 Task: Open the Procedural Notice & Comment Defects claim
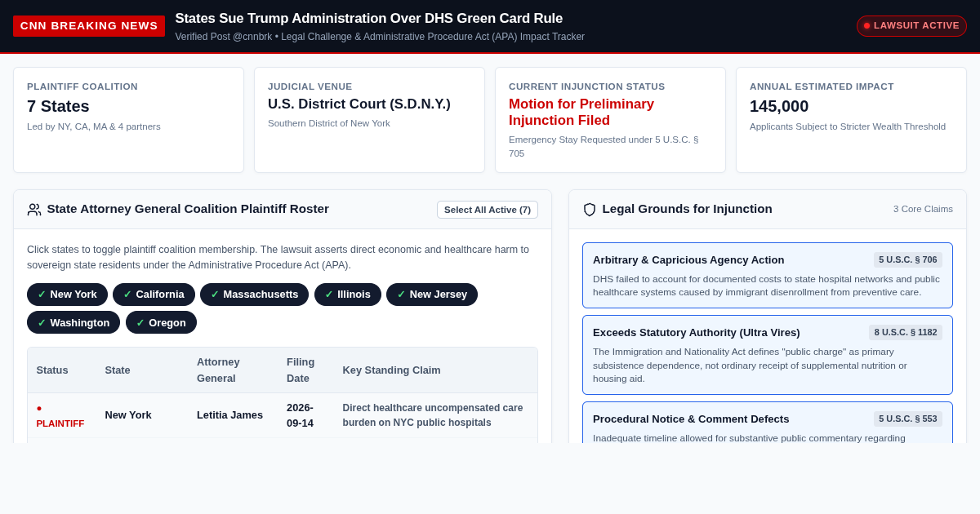point(768,423)
